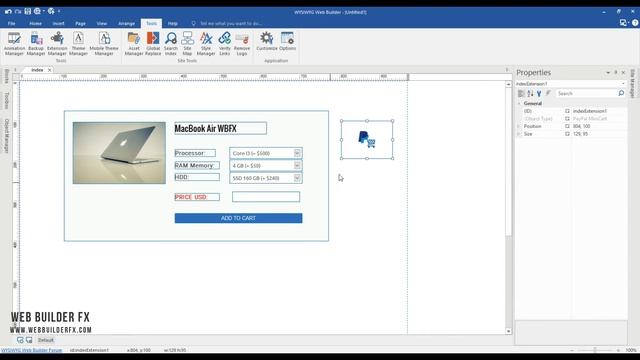Expand the Position property row
640x360 pixels.
(x=519, y=126)
